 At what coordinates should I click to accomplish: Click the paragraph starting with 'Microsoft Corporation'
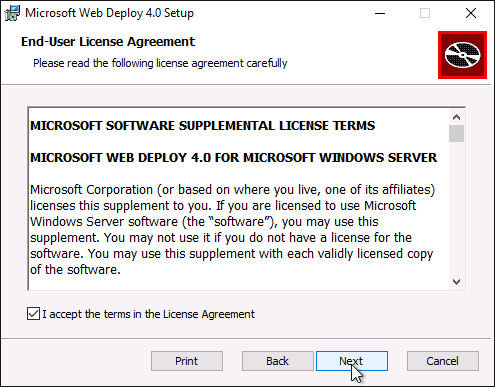[233, 230]
